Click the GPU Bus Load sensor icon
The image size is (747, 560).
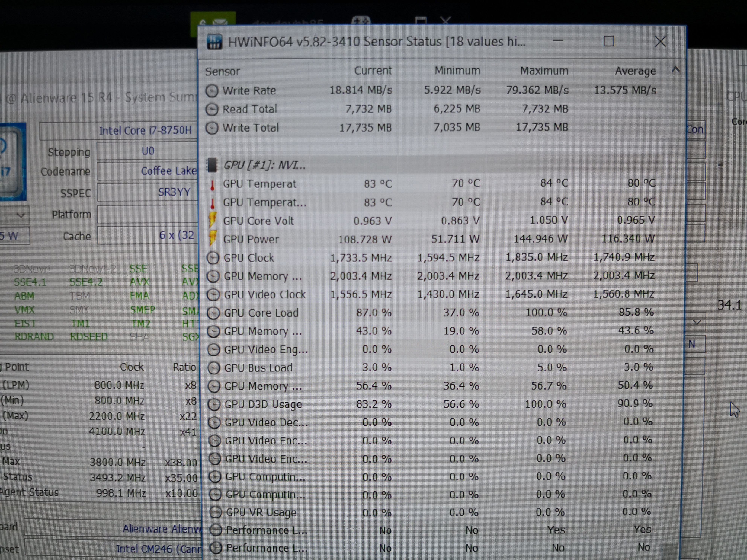213,368
